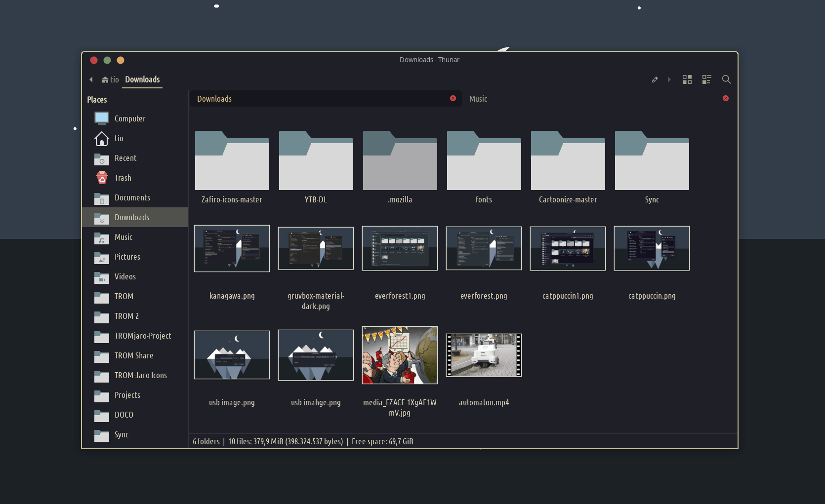Open TROMjaro-Project sidebar bookmark
The height and width of the screenshot is (504, 825).
(x=142, y=336)
